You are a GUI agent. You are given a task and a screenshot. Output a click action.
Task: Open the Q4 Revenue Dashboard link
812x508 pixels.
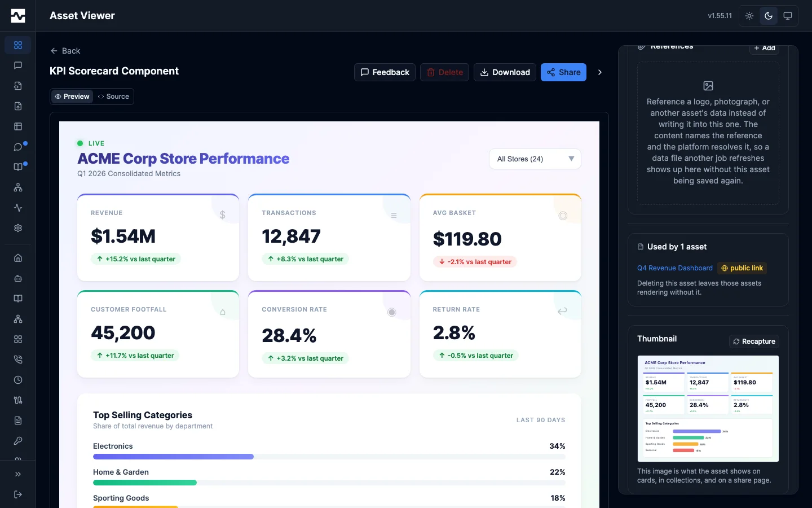(x=675, y=268)
